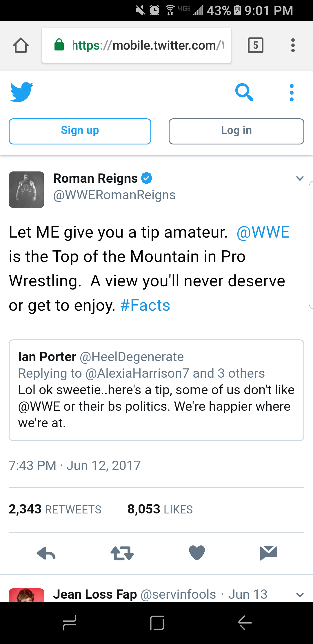The width and height of the screenshot is (313, 644).
Task: Share tweet via direct message envelope
Action: [x=269, y=552]
